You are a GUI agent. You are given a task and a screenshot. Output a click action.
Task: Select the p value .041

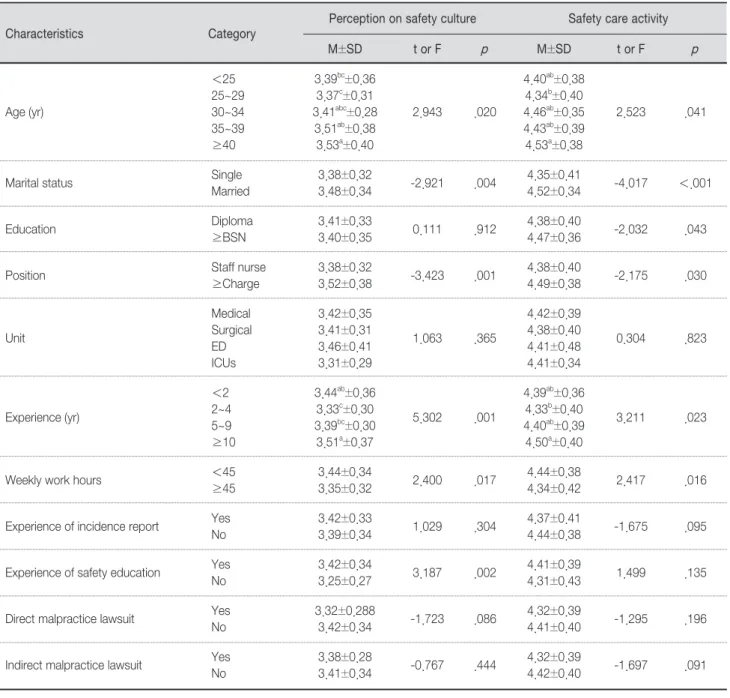tap(695, 112)
